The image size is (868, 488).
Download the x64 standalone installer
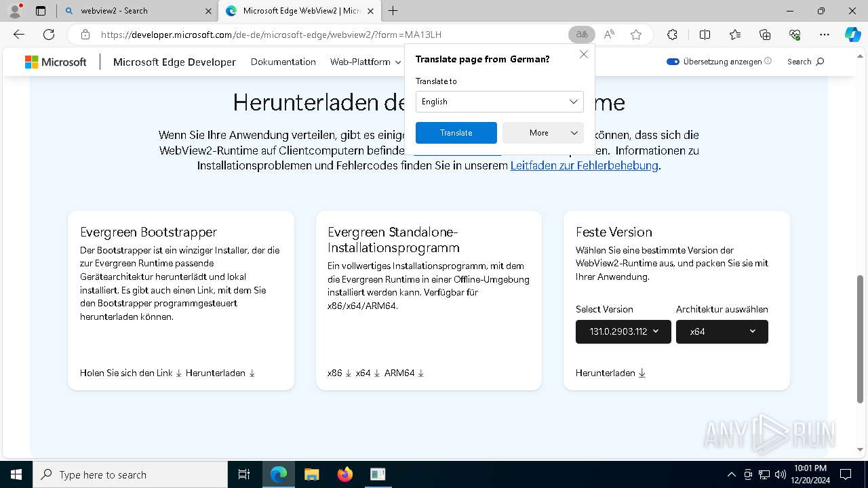(x=368, y=373)
